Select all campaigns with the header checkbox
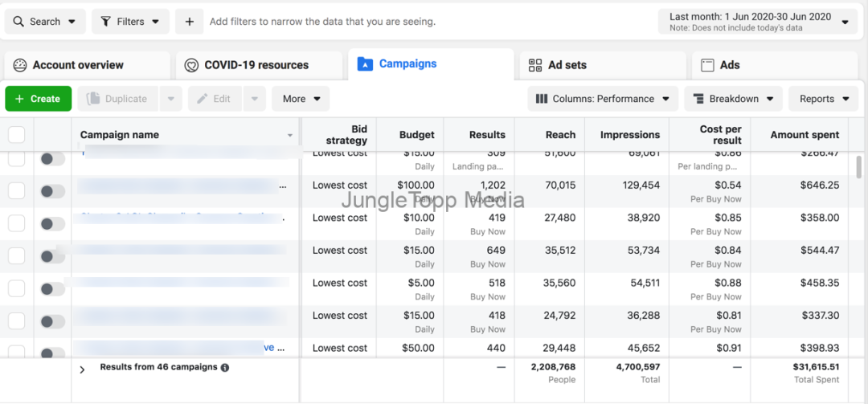 (17, 135)
